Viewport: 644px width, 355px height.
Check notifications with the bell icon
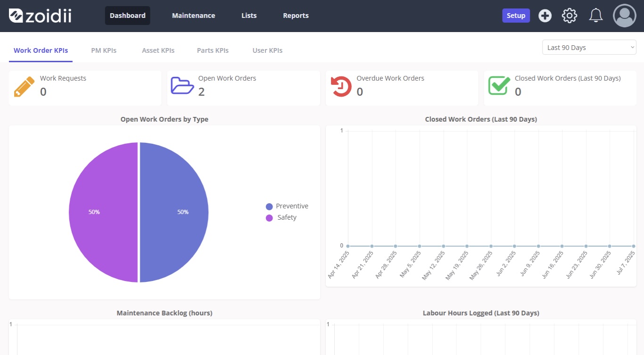595,15
